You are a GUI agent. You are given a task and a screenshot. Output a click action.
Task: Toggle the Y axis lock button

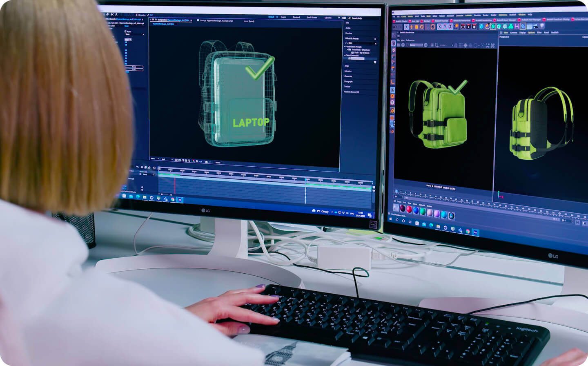(445, 27)
